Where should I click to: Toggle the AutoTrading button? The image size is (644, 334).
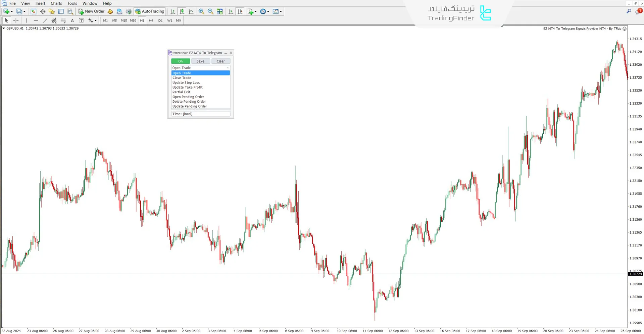pyautogui.click(x=150, y=11)
